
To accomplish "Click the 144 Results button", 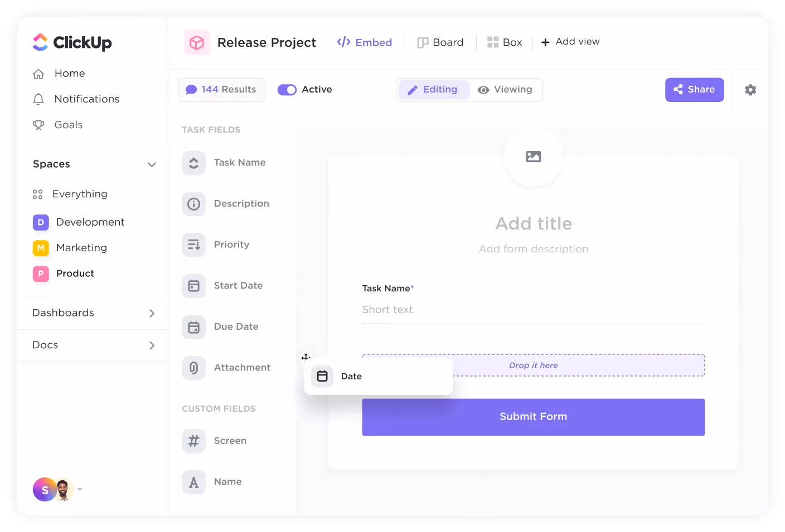I will pos(221,90).
